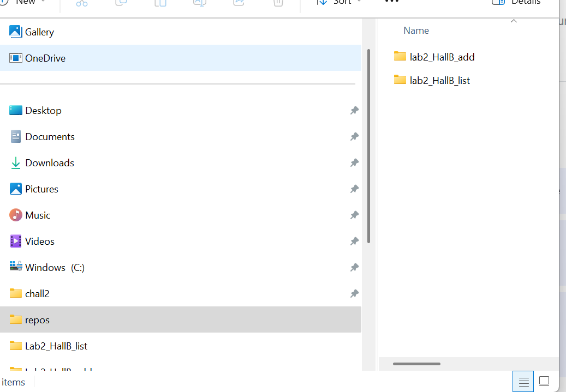Open the See more ellipsis menu
This screenshot has width=566, height=392.
[391, 3]
